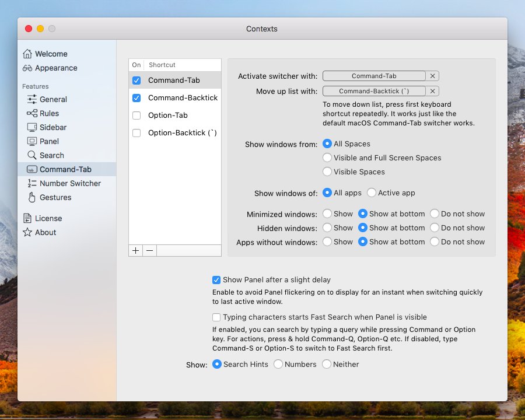
Task: Click the Panel display icon
Action: (32, 141)
